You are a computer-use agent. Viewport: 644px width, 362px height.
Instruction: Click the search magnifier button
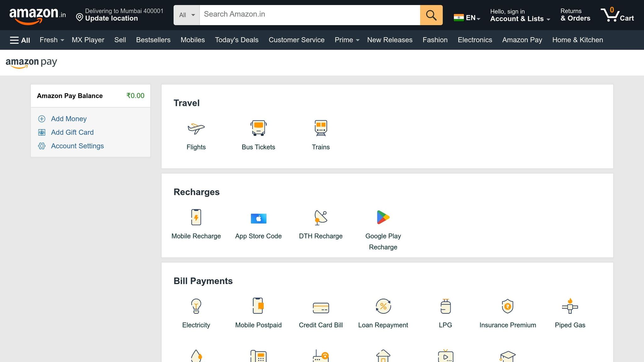click(x=431, y=15)
